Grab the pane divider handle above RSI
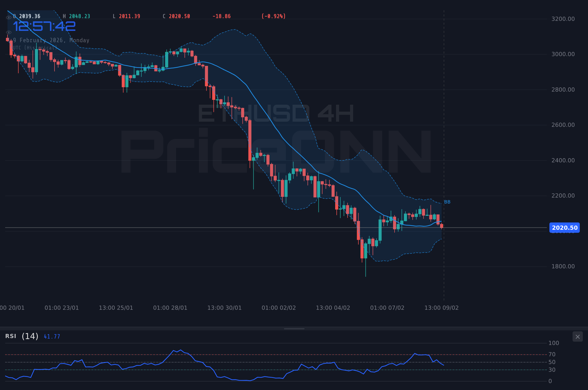Screen dimensions: 588x390 294,329
